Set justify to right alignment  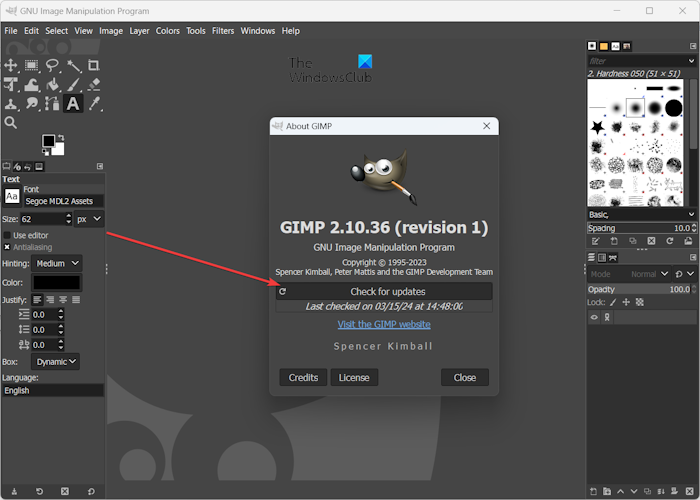point(50,300)
